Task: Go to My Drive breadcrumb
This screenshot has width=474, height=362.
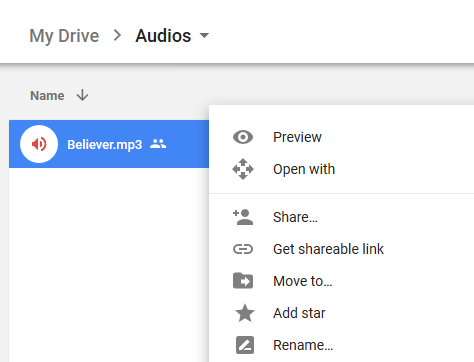Action: pos(64,36)
